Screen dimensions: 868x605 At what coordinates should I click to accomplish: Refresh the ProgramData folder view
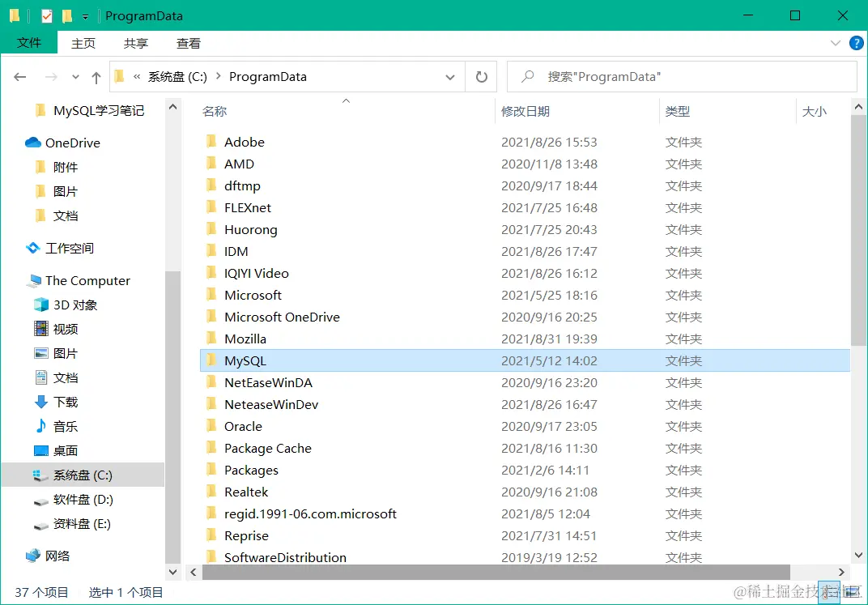click(x=482, y=77)
